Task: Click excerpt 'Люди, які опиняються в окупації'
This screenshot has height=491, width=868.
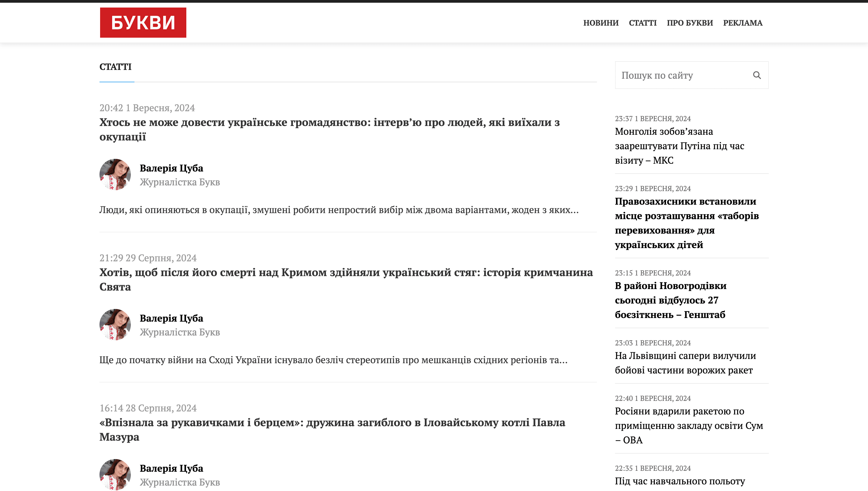Action: [x=339, y=210]
